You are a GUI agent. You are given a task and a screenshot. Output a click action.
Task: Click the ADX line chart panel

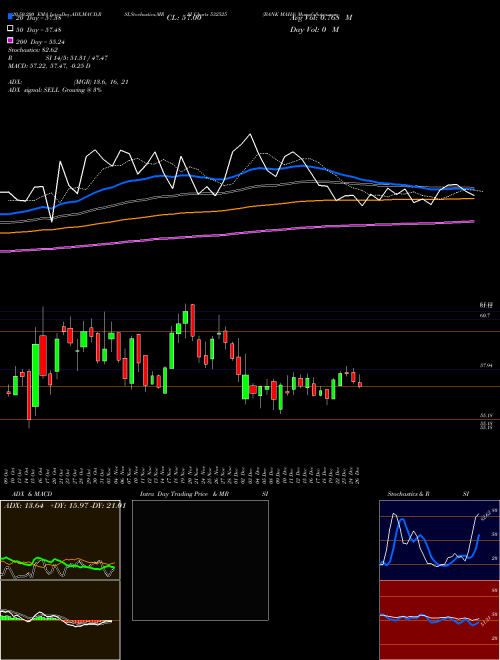click(60, 539)
